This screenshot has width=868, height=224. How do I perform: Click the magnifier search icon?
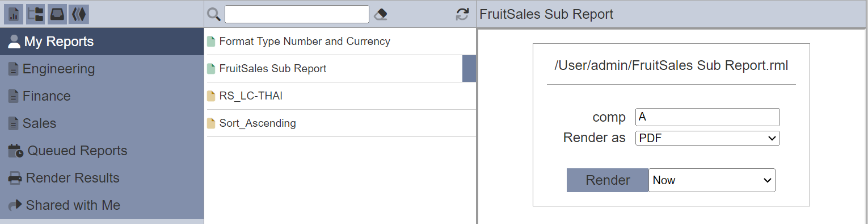coord(214,14)
